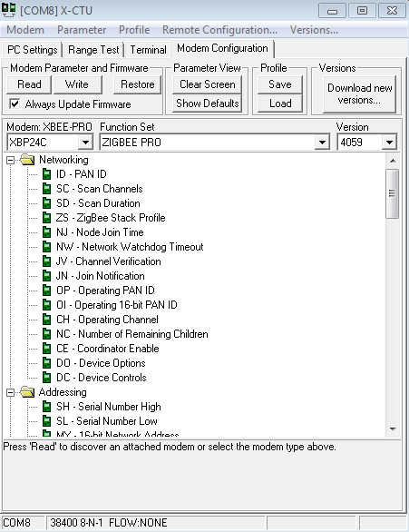
Task: Open the Parameter menu
Action: click(82, 30)
